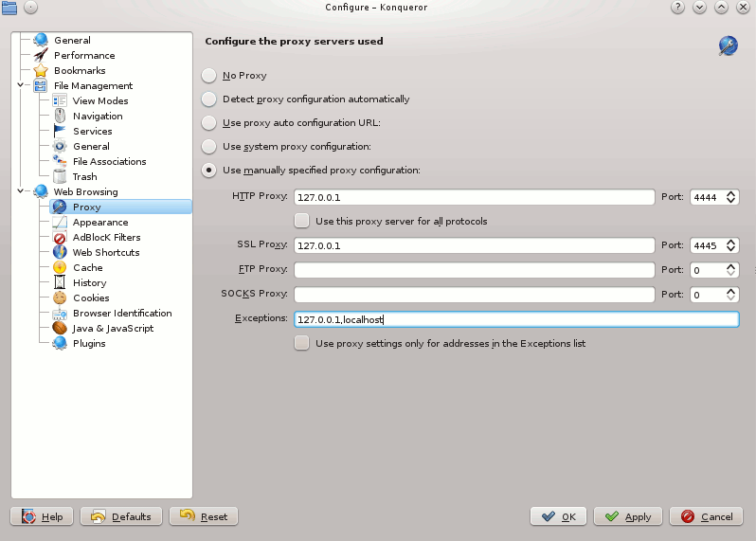756x541 pixels.
Task: Click the File Associations icon
Action: tap(60, 161)
